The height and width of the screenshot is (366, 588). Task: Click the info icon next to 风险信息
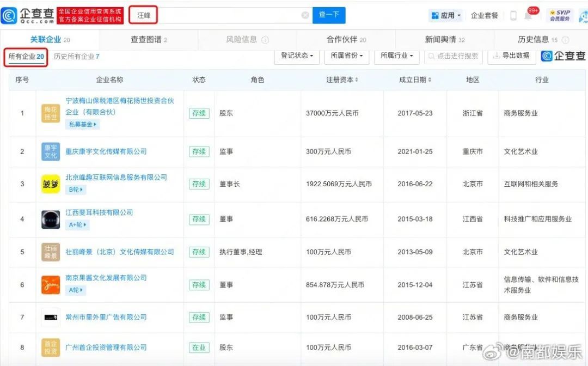[265, 40]
